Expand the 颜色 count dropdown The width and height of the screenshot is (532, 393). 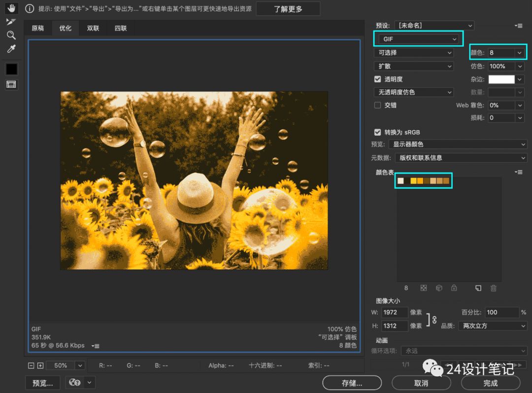coord(519,52)
